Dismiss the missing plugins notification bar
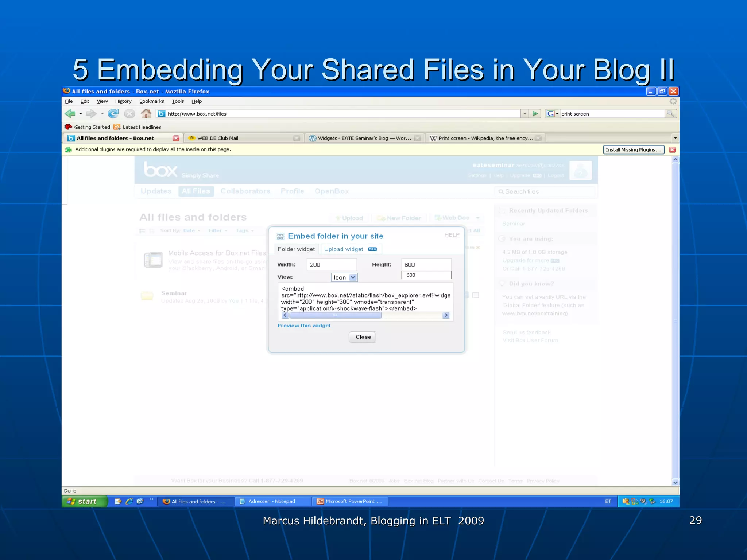Screen dimensions: 747x560 (673, 149)
